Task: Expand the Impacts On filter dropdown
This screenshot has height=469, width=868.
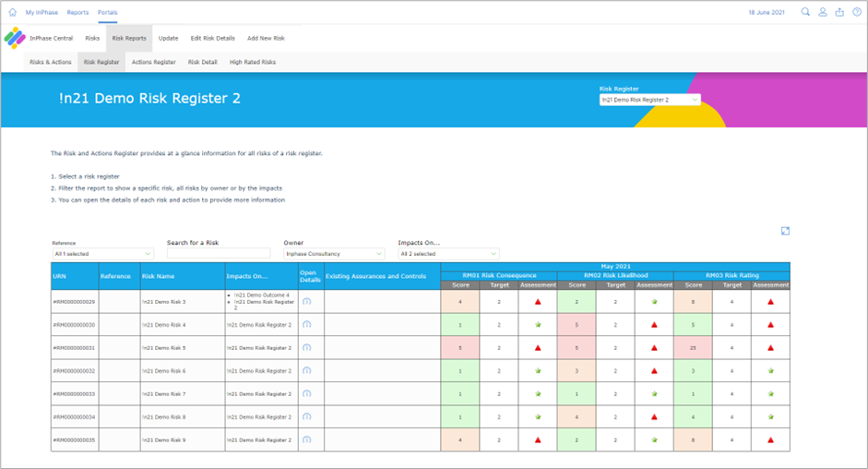Action: [x=448, y=254]
